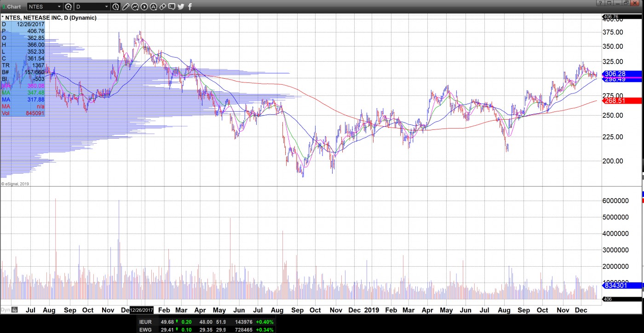Select the pencil drawing tool

coord(126,6)
